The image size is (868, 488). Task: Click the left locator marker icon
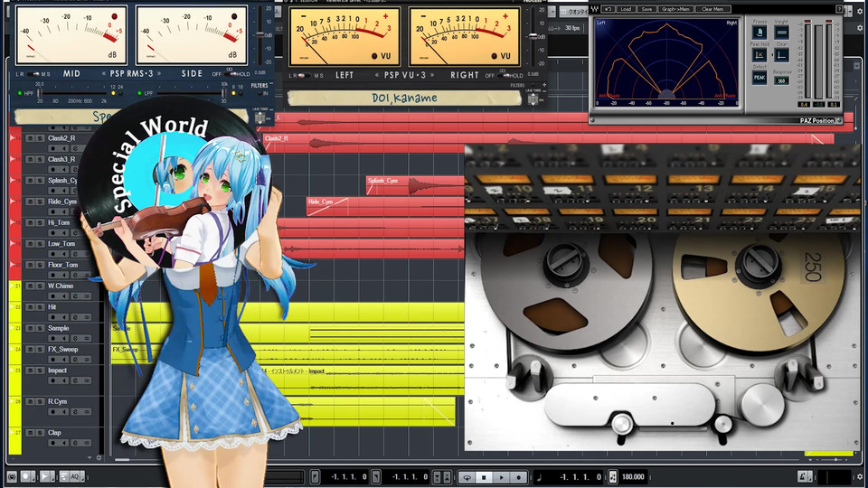point(315,476)
